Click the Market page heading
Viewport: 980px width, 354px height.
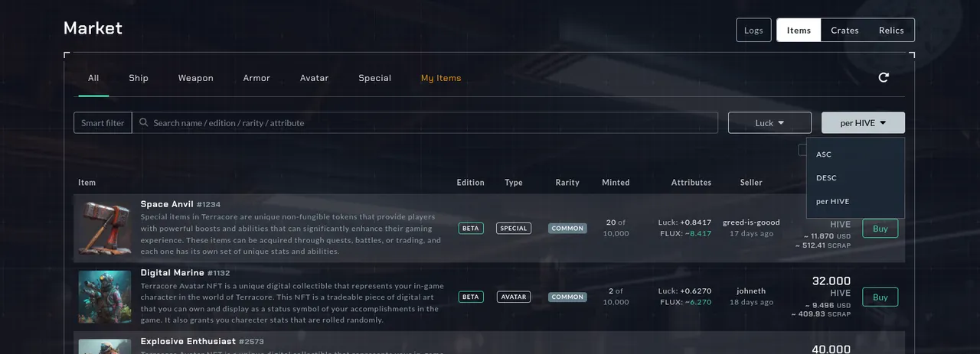93,28
